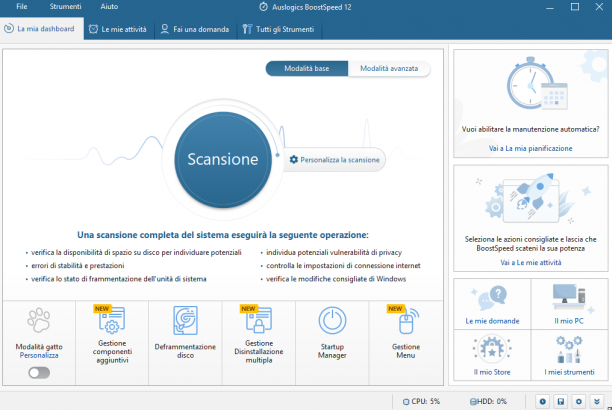Click the Le mie domande label
Screen dimensions: 612x410
click(x=492, y=321)
